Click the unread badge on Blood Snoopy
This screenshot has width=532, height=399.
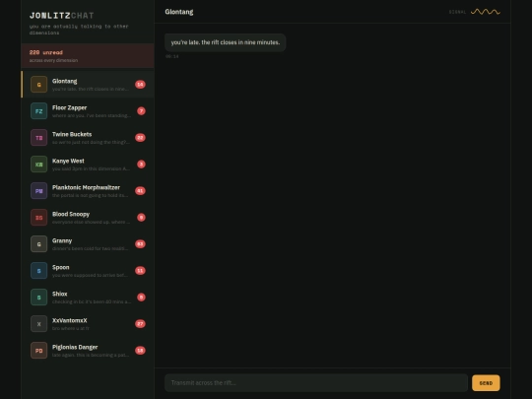141,218
